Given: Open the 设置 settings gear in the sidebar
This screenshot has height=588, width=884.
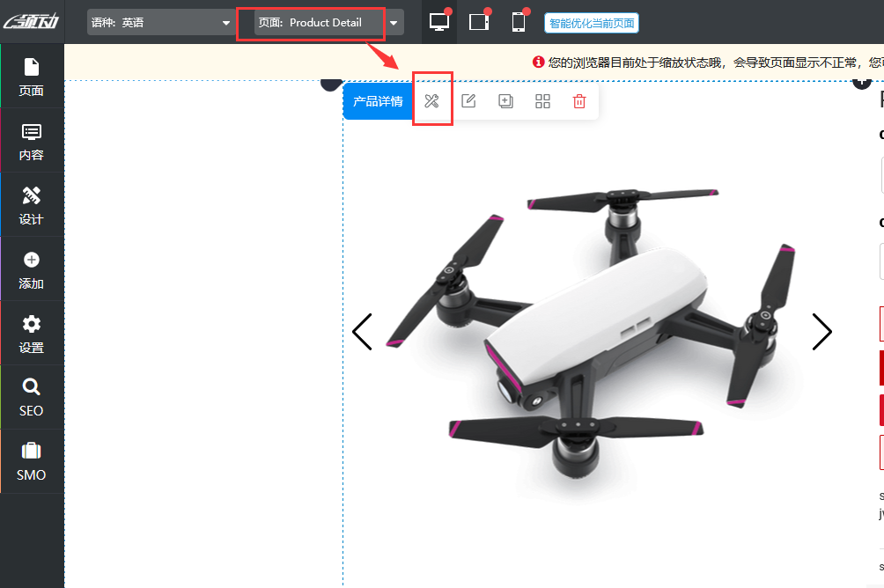Looking at the screenshot, I should 32,333.
